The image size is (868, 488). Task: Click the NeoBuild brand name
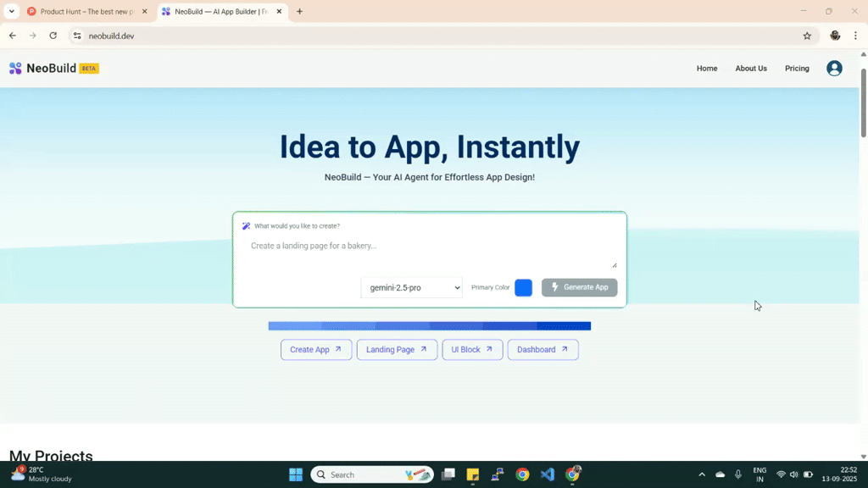(x=52, y=68)
